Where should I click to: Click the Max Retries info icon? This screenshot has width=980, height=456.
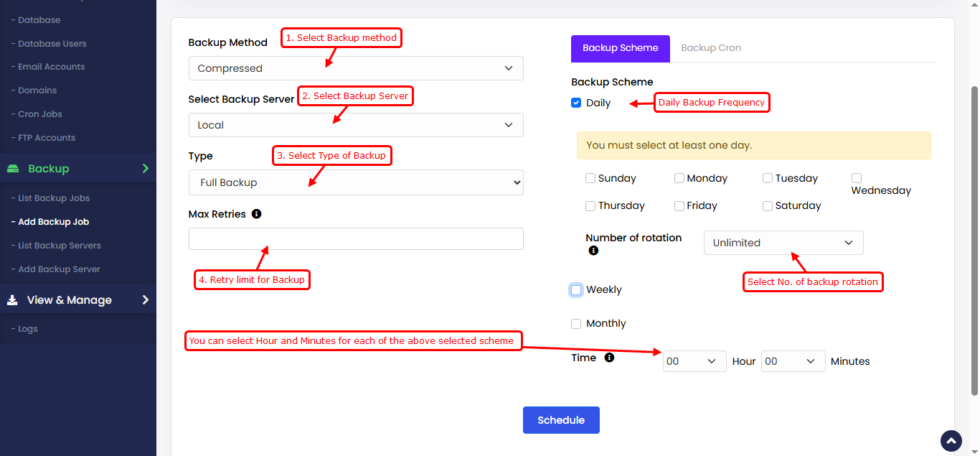(257, 214)
